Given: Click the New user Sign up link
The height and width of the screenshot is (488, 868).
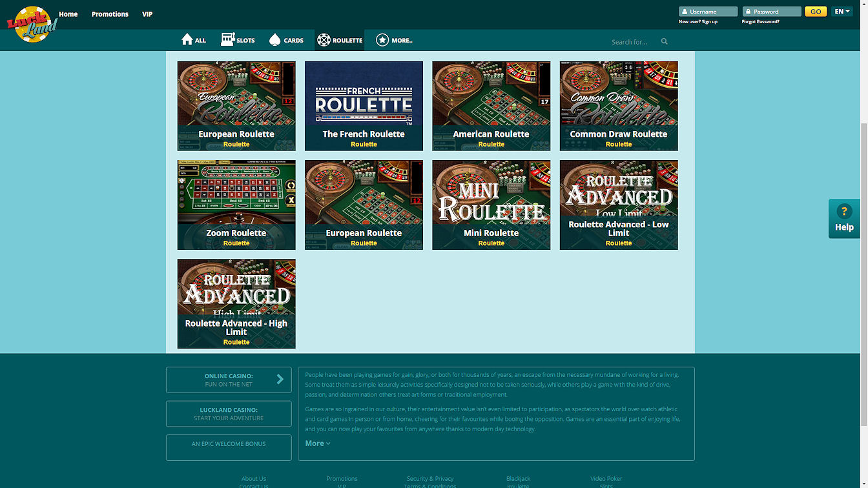Looking at the screenshot, I should tap(697, 22).
